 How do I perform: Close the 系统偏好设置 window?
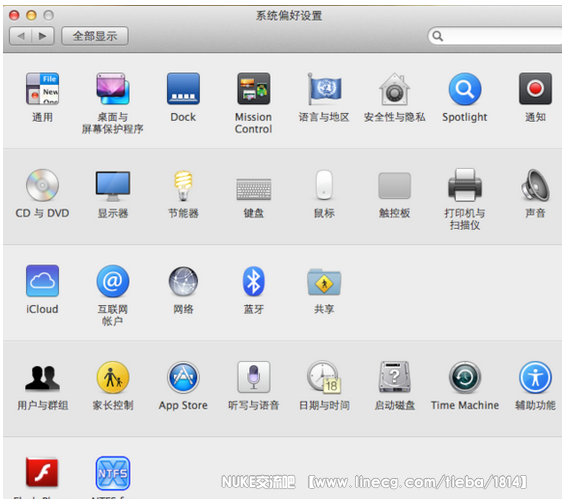(x=14, y=15)
